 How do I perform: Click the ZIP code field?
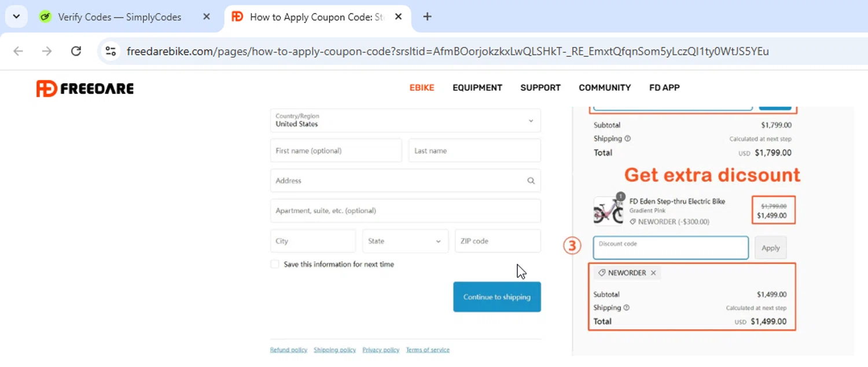pos(498,241)
